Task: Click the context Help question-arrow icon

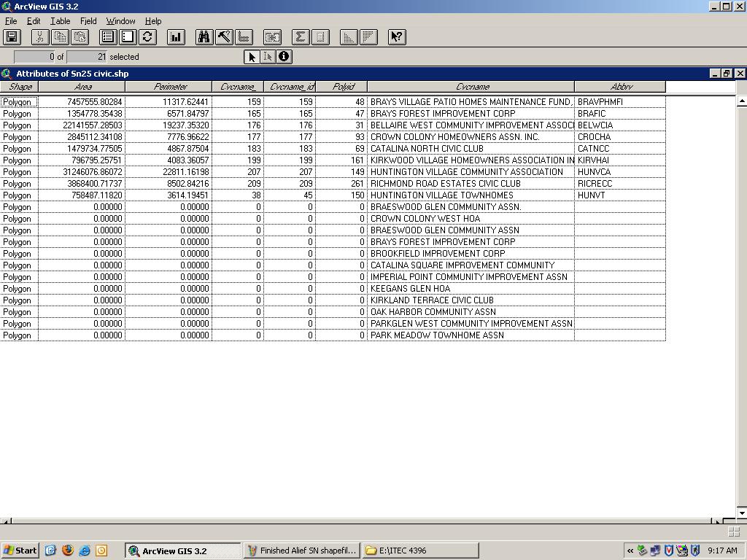Action: (x=396, y=37)
